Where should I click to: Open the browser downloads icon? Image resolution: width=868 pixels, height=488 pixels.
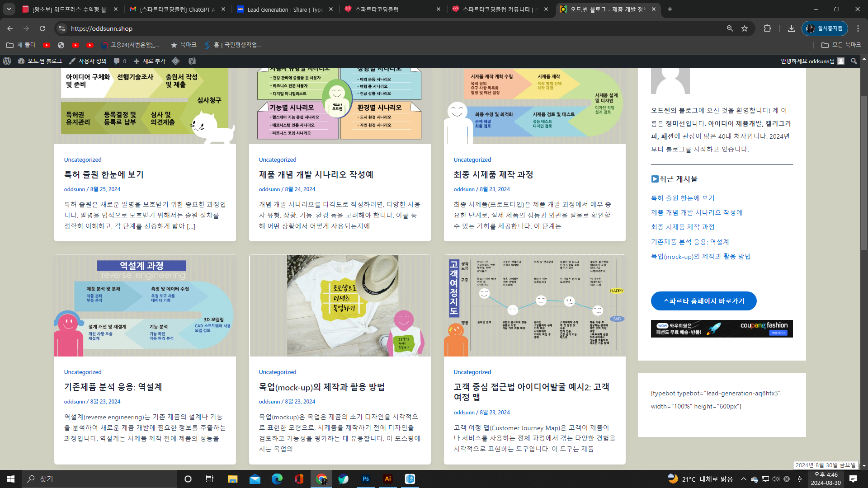pos(791,28)
